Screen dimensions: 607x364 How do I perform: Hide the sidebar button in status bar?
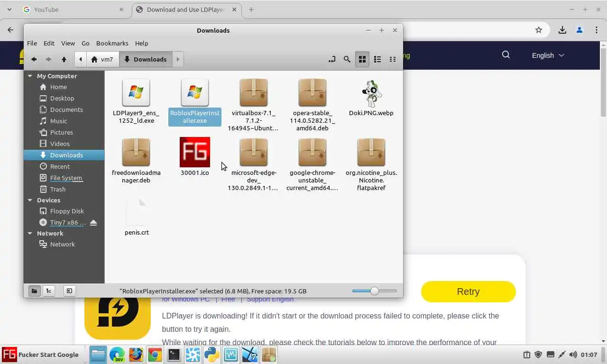coord(69,291)
